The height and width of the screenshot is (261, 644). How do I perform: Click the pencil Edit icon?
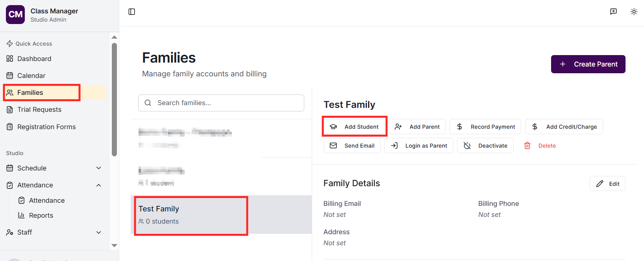(x=600, y=184)
